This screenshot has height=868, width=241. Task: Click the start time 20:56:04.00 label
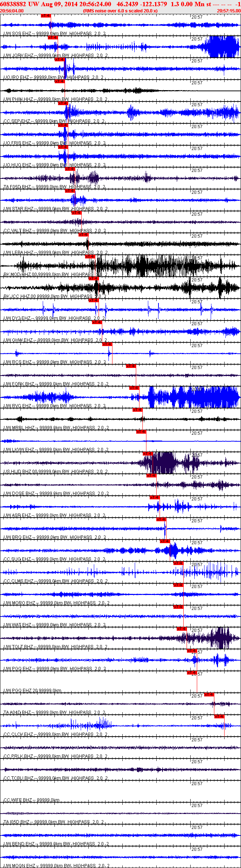coord(12,11)
